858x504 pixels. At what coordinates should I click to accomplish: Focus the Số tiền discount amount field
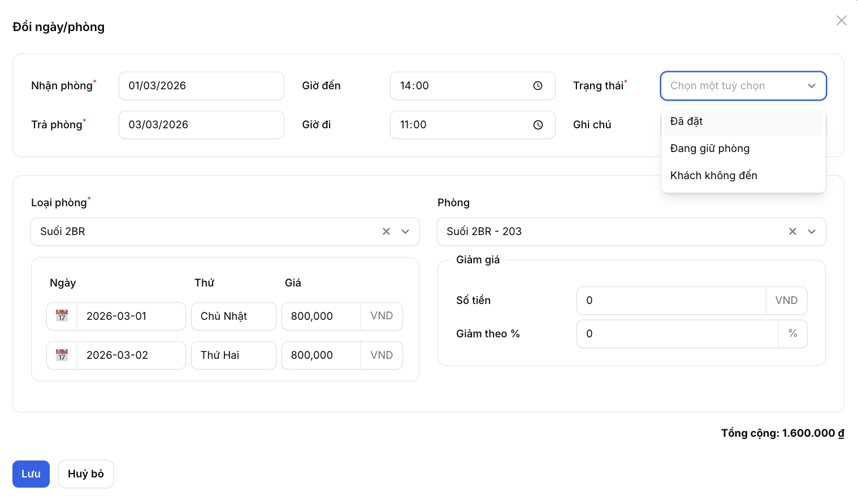670,301
